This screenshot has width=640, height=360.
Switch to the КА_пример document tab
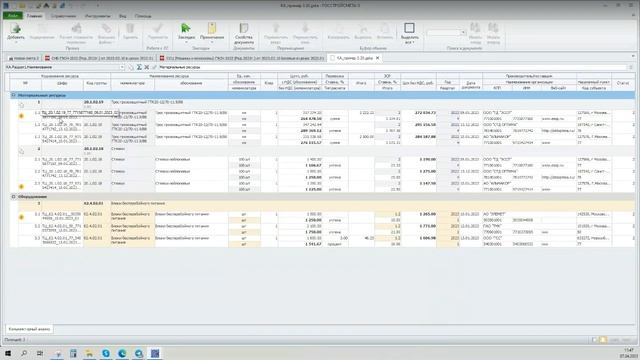[354, 58]
